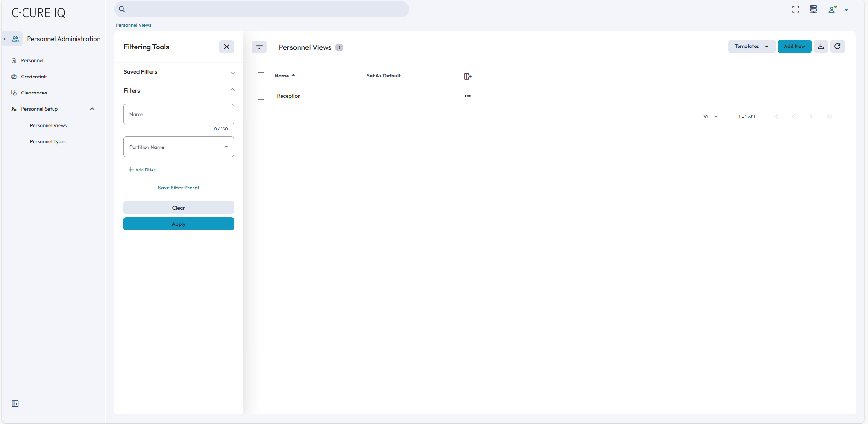Close the Filtering Tools panel

pyautogui.click(x=226, y=47)
